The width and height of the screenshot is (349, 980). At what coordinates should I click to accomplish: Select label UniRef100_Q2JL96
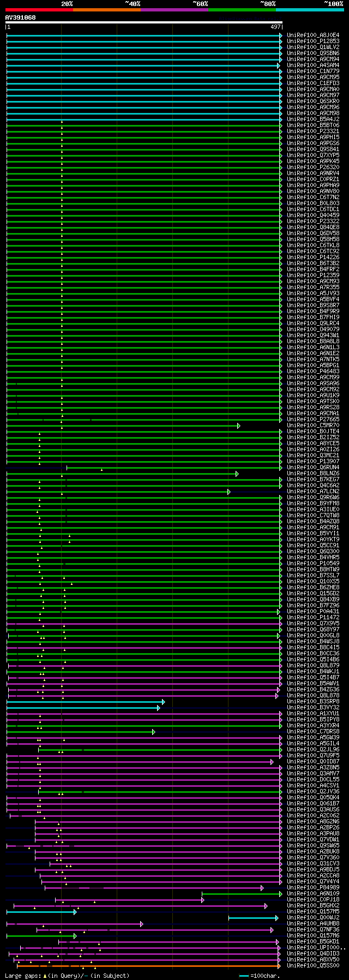(x=313, y=750)
